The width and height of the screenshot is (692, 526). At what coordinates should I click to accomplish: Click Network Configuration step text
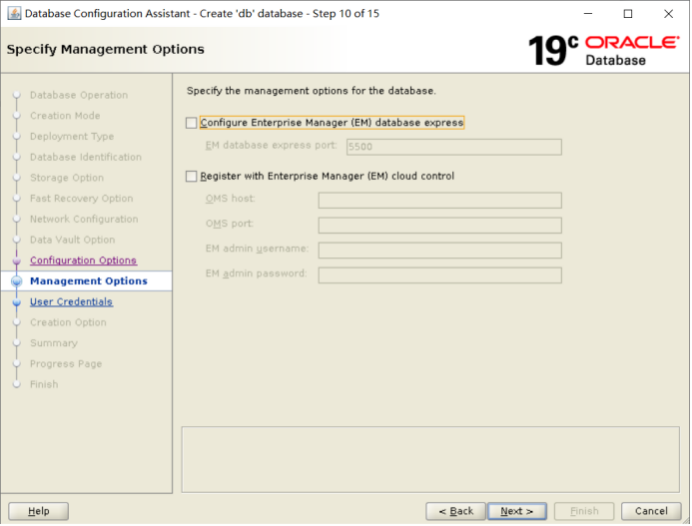(84, 219)
